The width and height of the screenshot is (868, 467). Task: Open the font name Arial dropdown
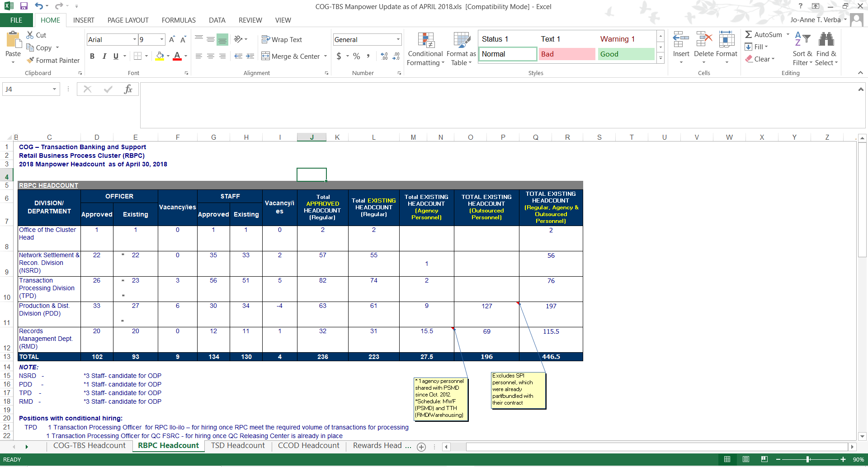point(135,40)
